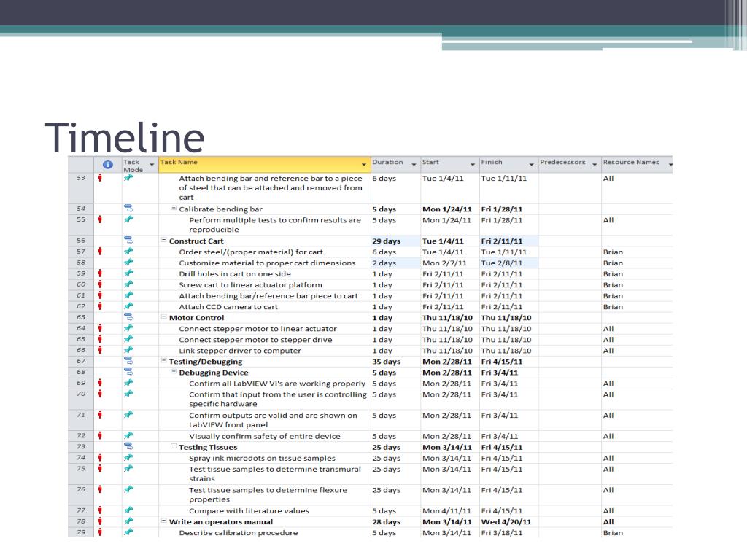Open the Task Mode column filter dropdown
Screen dimensions: 747x560
pyautogui.click(x=152, y=164)
